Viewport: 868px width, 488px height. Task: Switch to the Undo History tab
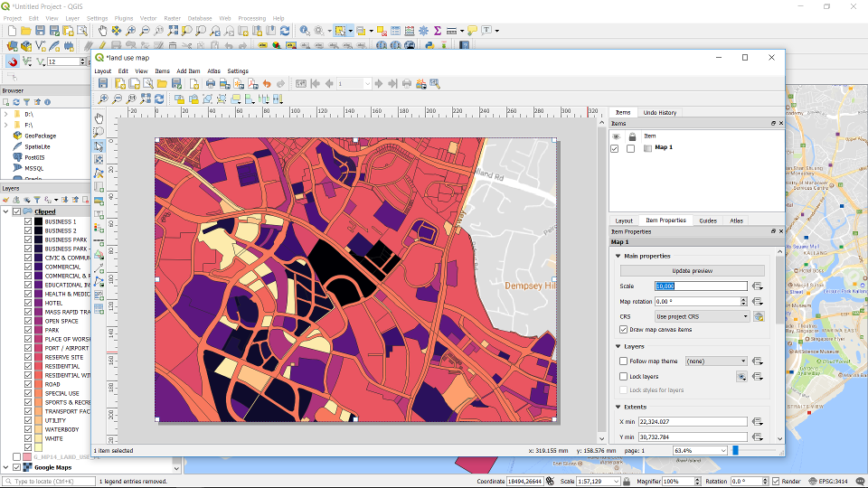659,113
